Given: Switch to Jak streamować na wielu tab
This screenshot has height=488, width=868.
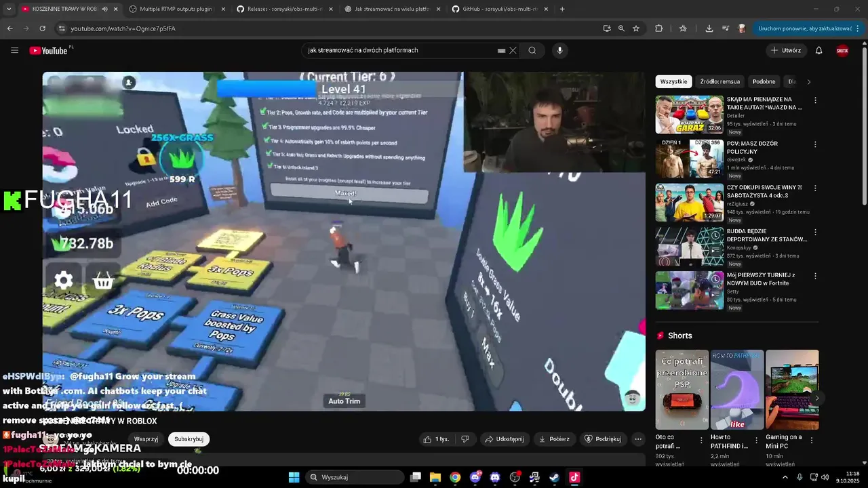Looking at the screenshot, I should coord(392,9).
